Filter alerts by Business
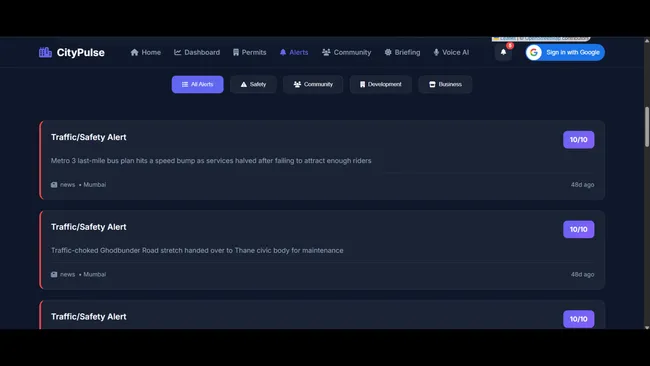The image size is (650, 366). (445, 84)
